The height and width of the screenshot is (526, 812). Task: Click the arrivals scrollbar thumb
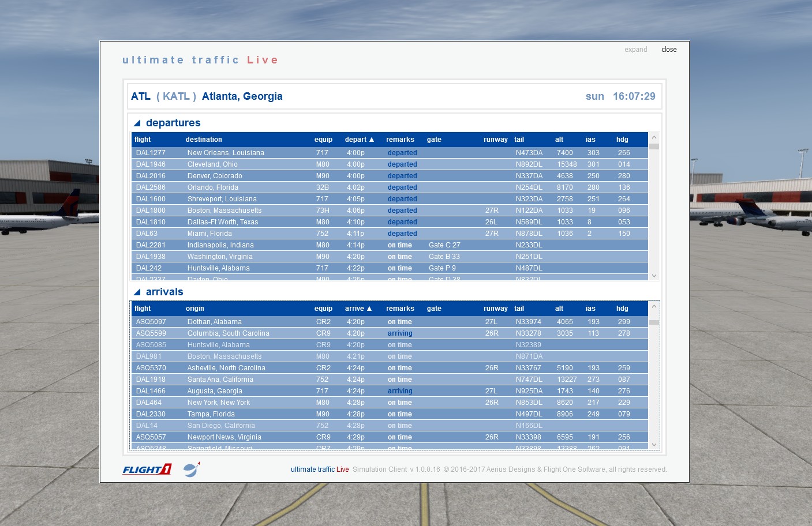tap(654, 322)
